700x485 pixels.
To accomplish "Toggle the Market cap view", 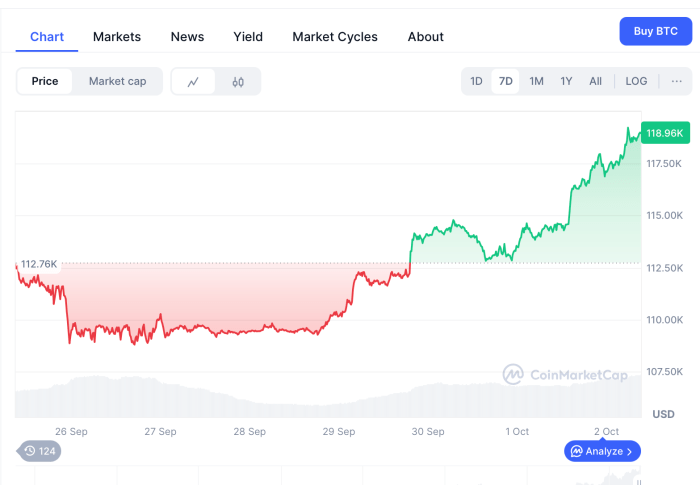I will click(x=117, y=81).
